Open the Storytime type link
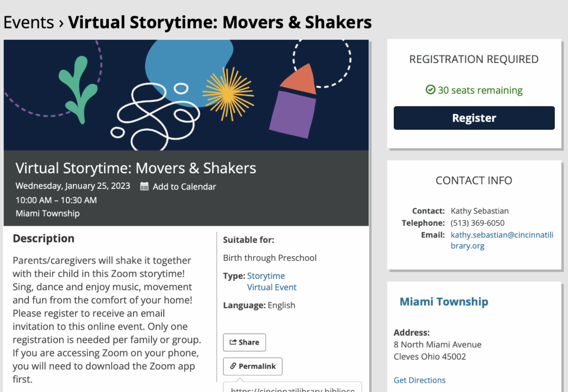The image size is (568, 392). (266, 276)
